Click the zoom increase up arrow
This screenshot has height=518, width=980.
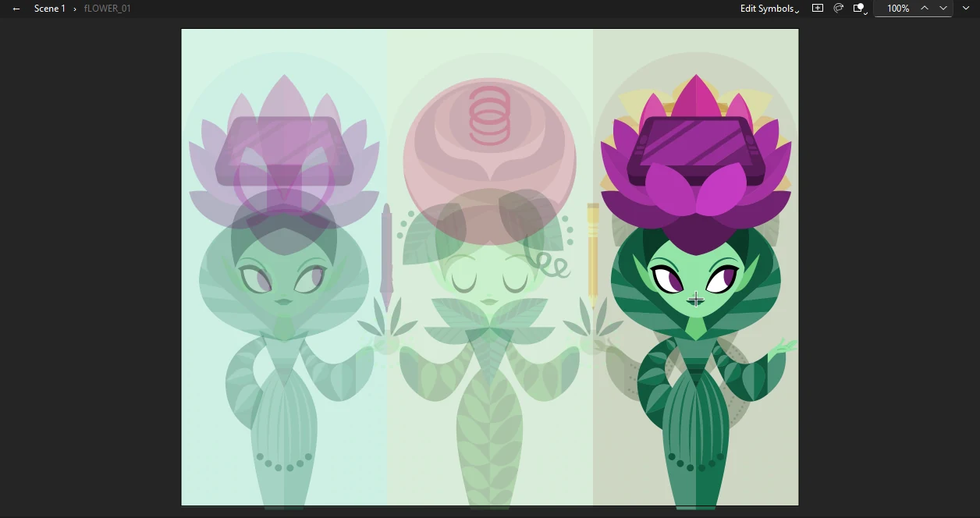pos(925,8)
